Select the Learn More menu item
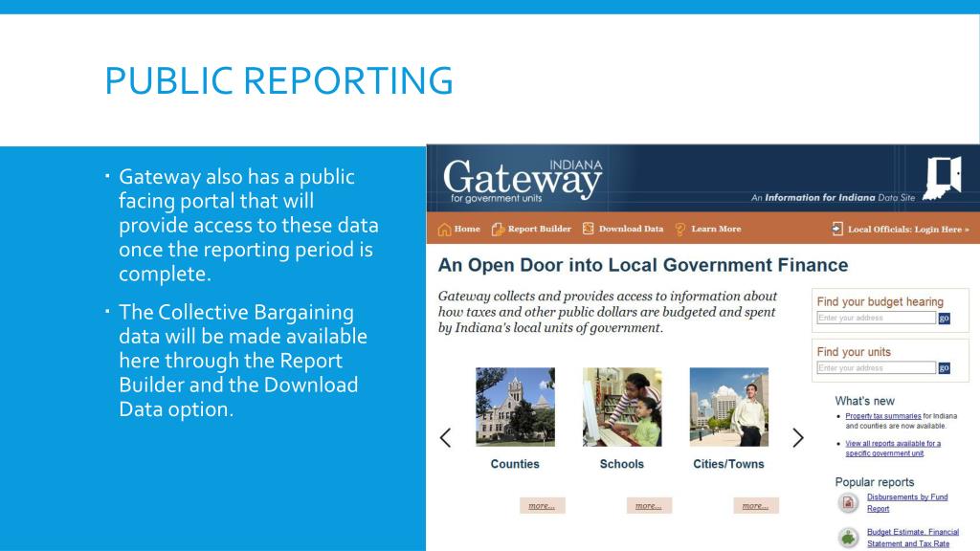Screen dimensions: 980x551 coord(716,229)
